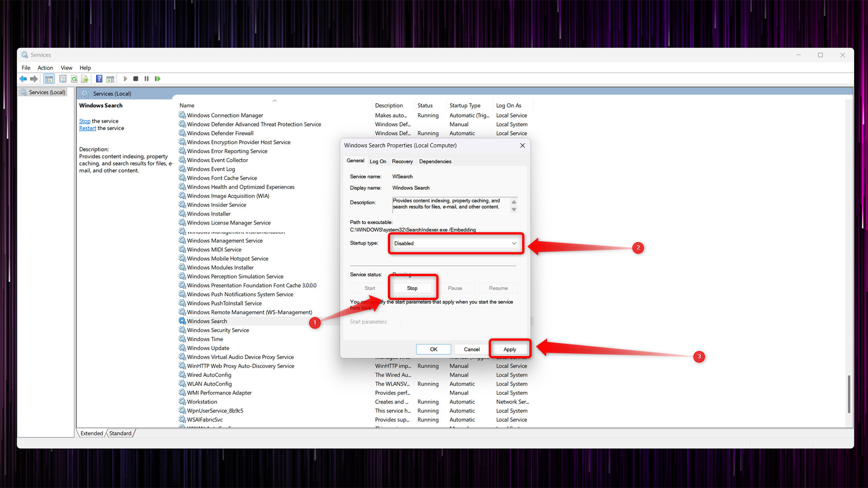Click gear icon beside Windows MIDI Service
The height and width of the screenshot is (488, 868).
tap(182, 249)
